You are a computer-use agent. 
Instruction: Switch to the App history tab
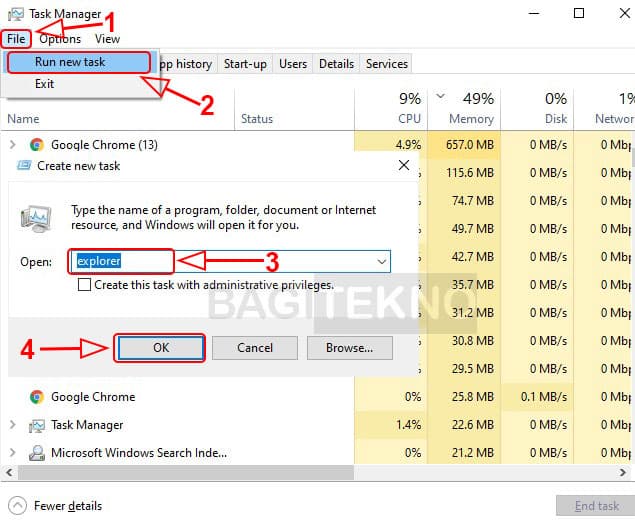click(x=185, y=64)
